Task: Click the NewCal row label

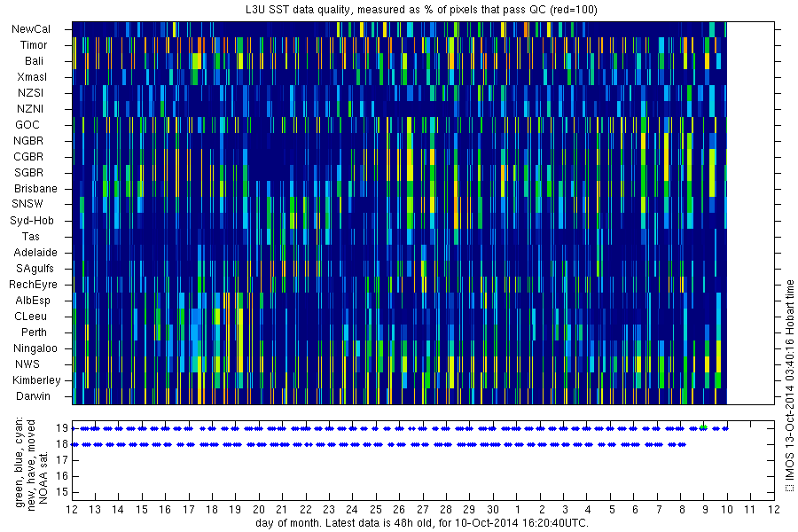Action: pos(31,29)
